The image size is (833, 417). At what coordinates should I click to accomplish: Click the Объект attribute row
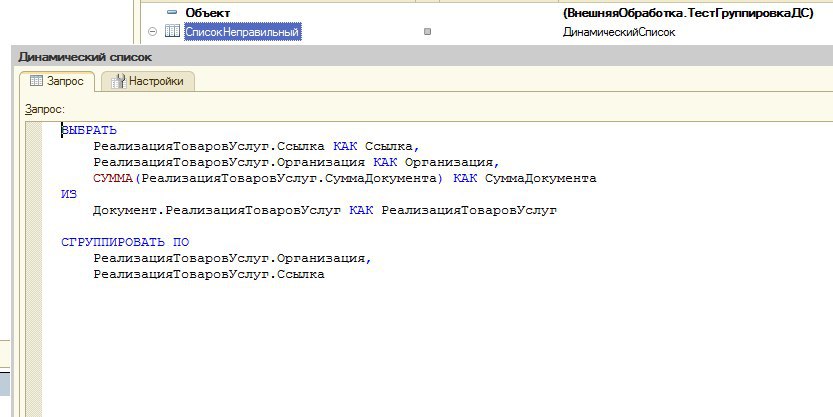pos(208,13)
